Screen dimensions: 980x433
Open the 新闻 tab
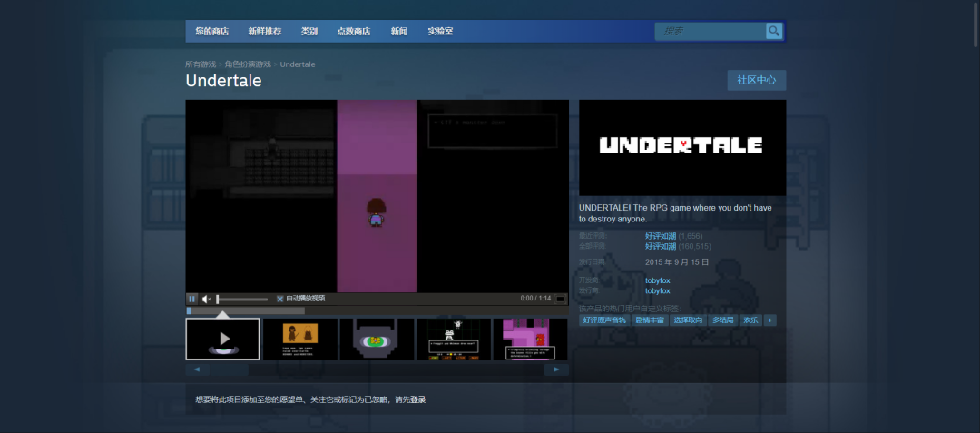tap(398, 31)
